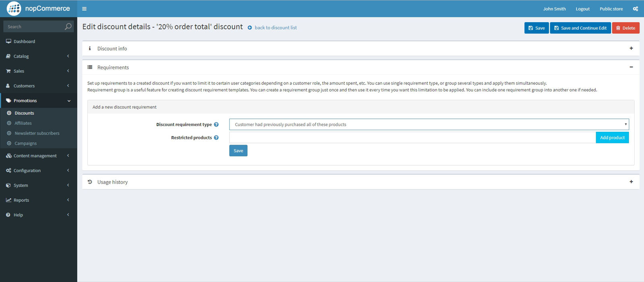Click the Add a new discount requirement heading
The width and height of the screenshot is (644, 282).
point(124,107)
